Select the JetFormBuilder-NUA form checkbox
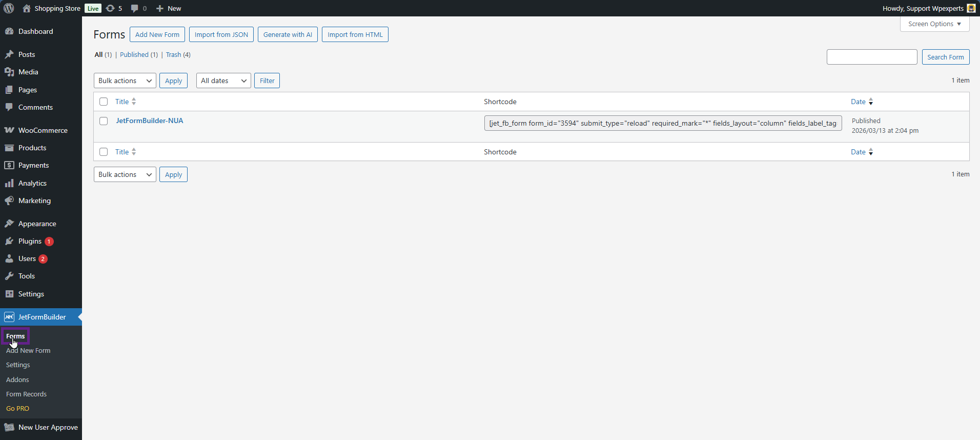The image size is (980, 440). click(104, 121)
